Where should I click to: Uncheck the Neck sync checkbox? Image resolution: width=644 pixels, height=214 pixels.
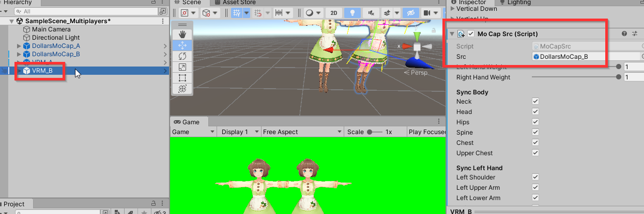[535, 102]
